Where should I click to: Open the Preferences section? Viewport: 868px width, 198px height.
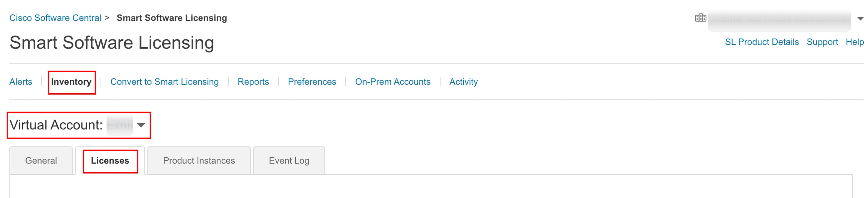tap(312, 82)
